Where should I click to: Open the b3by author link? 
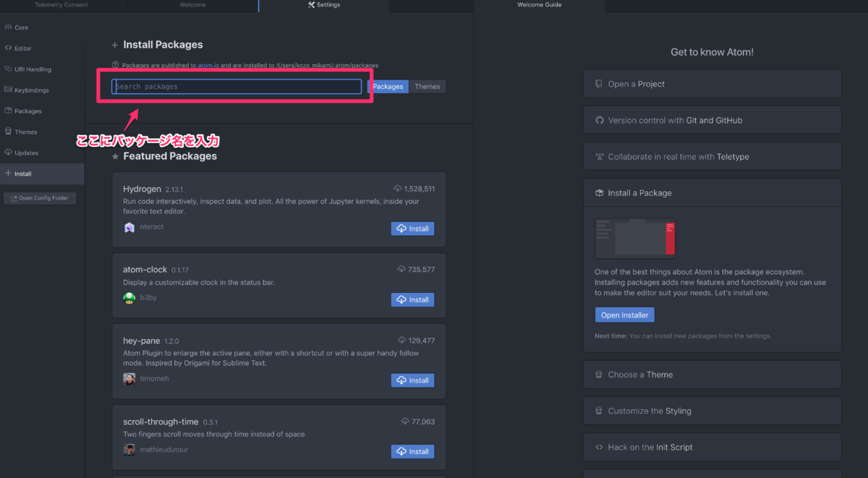pos(148,298)
